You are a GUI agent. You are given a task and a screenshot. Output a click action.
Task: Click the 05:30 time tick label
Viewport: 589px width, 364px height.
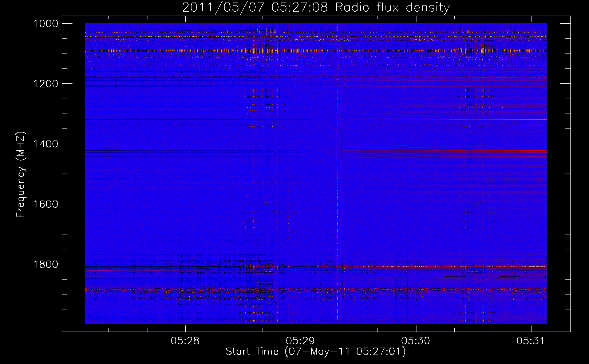coord(416,341)
